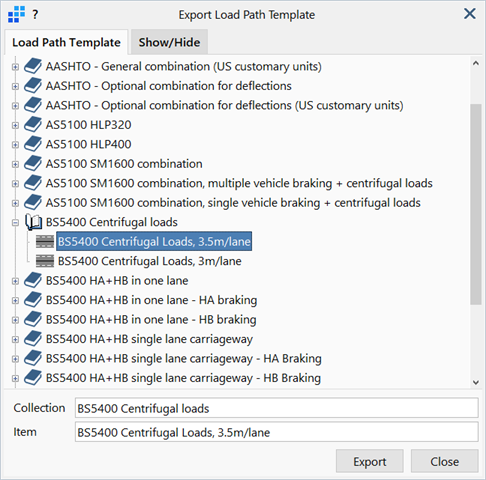This screenshot has width=486, height=480.
Task: Click book icon for HA+HB in one lane - HB braking
Action: [x=33, y=319]
